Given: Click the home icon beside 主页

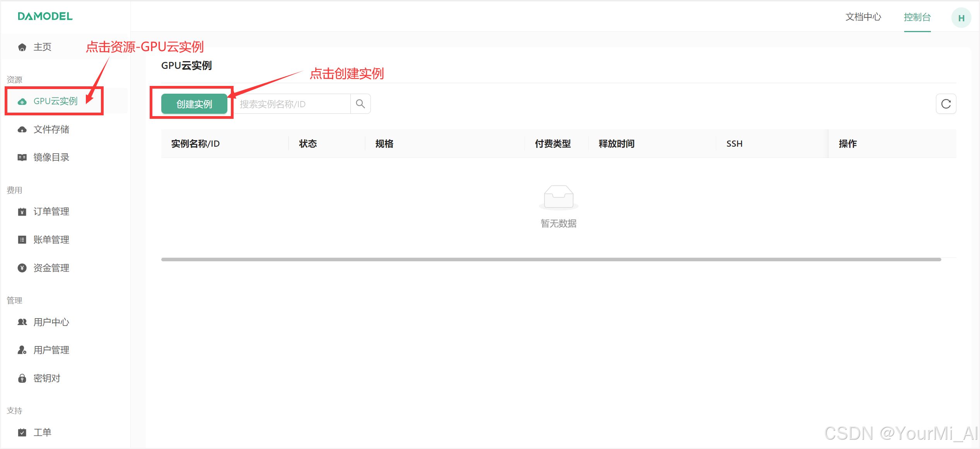Looking at the screenshot, I should click(22, 47).
